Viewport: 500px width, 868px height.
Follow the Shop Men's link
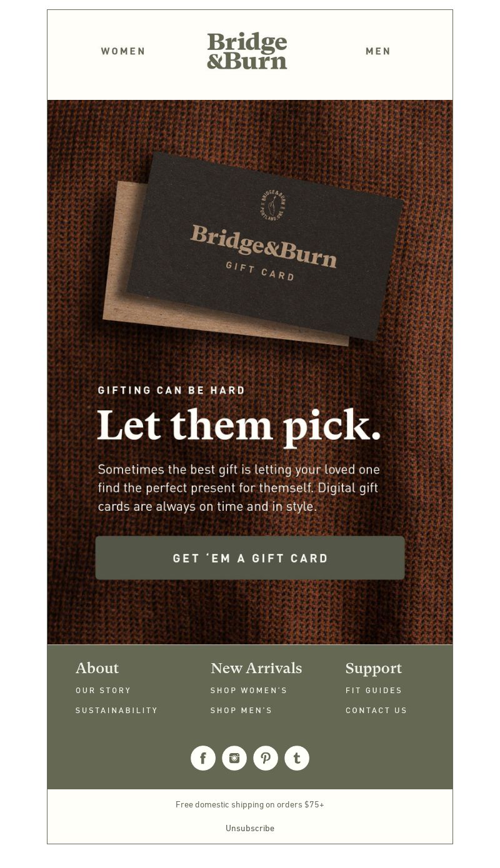tap(241, 711)
